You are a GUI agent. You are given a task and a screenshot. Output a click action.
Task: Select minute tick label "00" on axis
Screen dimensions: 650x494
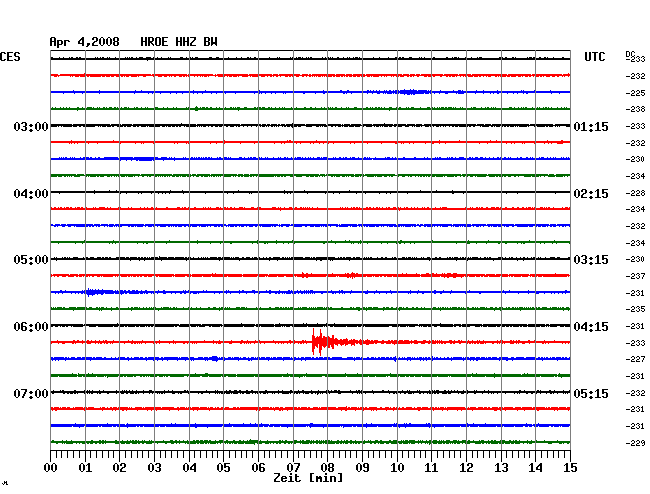[51, 468]
